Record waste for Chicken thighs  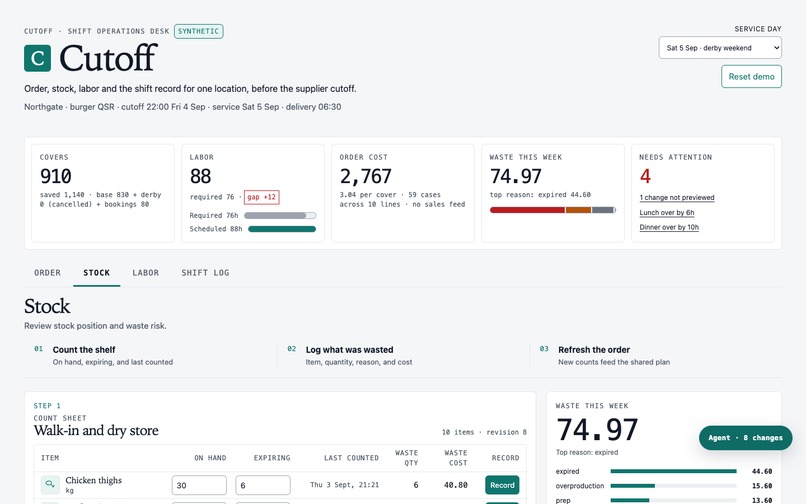(x=502, y=485)
